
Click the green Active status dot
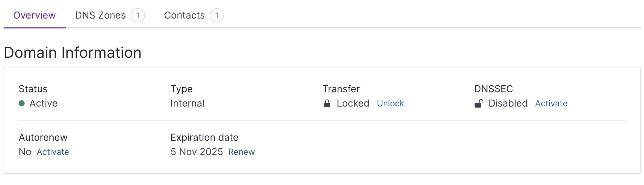pyautogui.click(x=22, y=104)
